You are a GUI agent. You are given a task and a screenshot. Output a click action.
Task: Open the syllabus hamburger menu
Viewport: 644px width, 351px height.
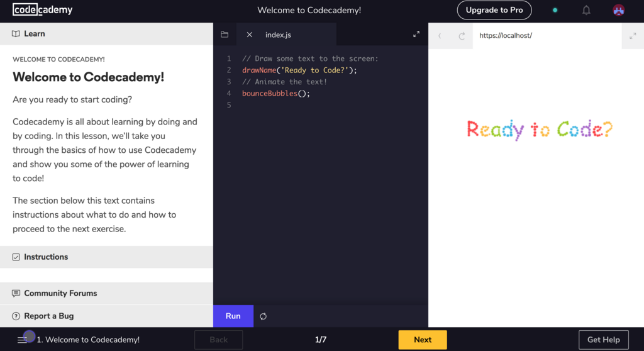point(22,340)
